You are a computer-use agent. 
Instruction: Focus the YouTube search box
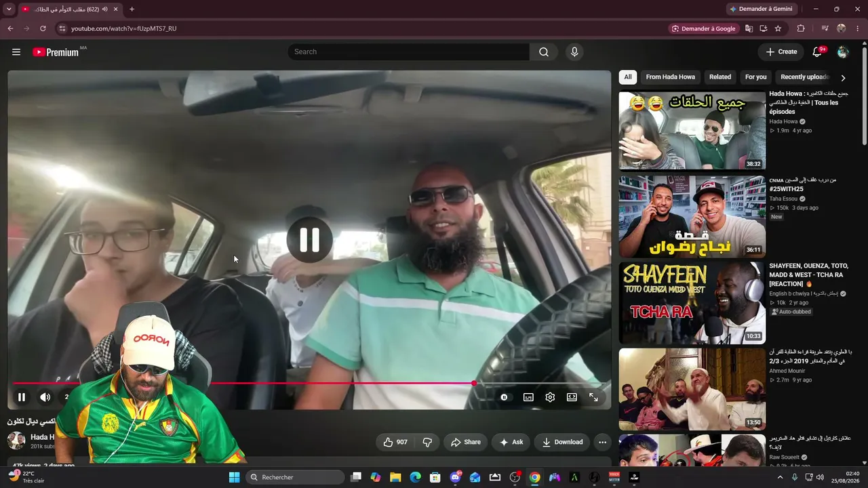point(409,52)
